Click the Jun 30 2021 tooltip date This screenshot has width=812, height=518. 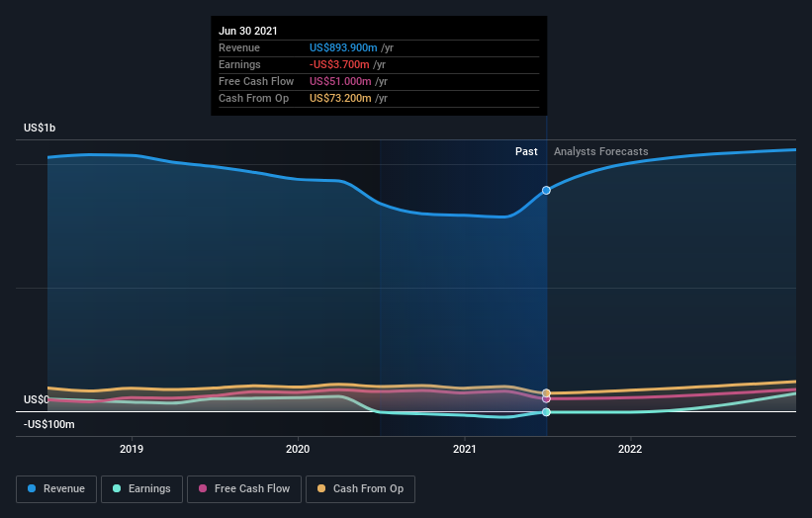(248, 31)
